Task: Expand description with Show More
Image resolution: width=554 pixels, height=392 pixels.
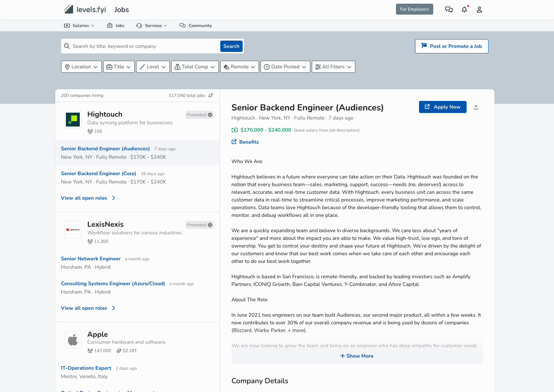Action: pyautogui.click(x=357, y=356)
